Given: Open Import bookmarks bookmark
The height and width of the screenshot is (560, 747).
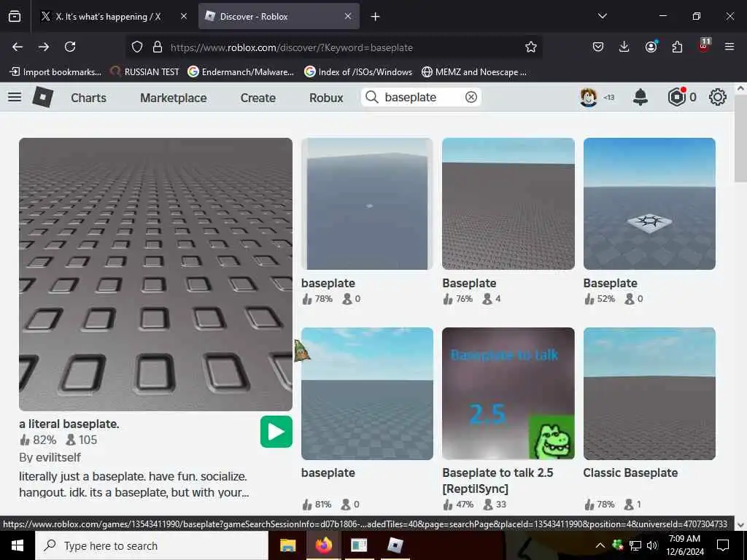Looking at the screenshot, I should pyautogui.click(x=55, y=72).
